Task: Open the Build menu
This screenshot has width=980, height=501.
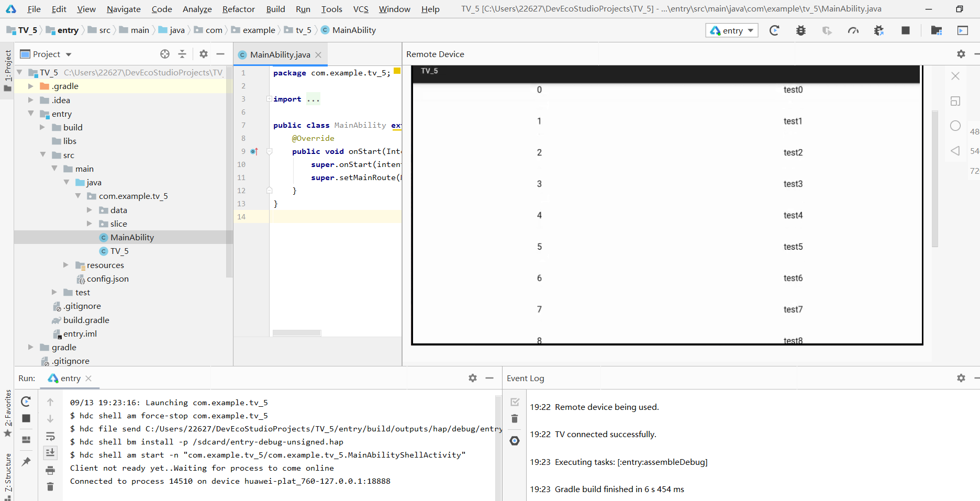Action: [x=275, y=9]
